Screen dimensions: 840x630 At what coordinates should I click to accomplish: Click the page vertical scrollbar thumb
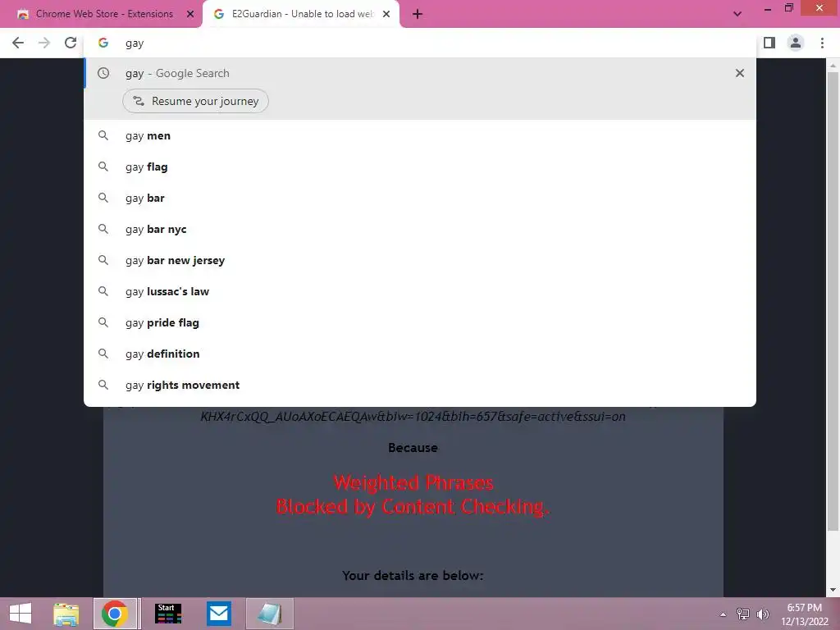tap(833, 300)
